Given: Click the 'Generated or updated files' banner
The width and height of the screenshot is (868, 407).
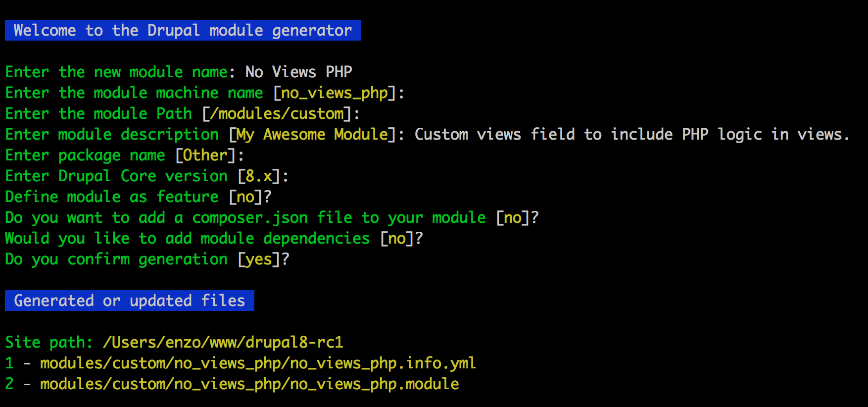Looking at the screenshot, I should [130, 301].
